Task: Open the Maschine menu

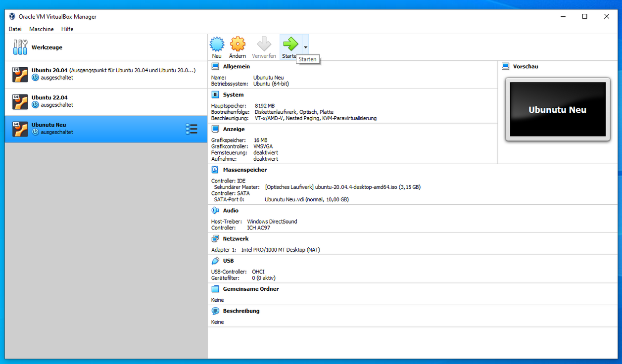Action: pos(41,29)
